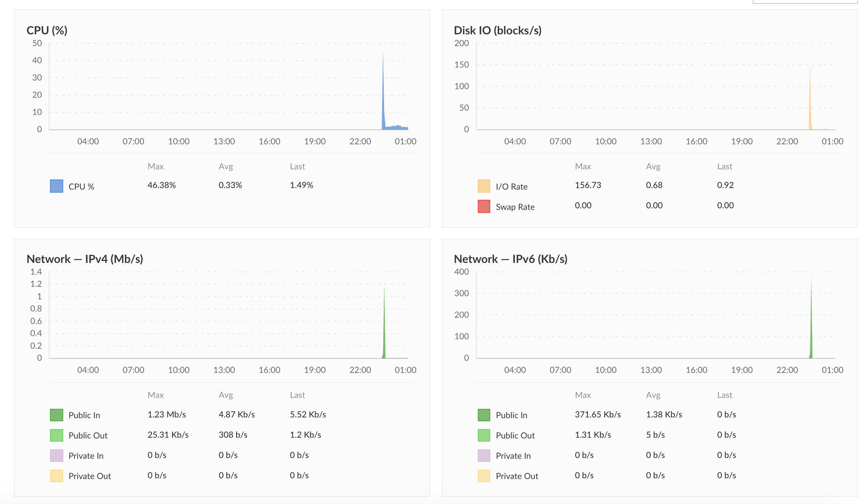The image size is (865, 504).
Task: Click the Swap Rate legend label
Action: [515, 207]
